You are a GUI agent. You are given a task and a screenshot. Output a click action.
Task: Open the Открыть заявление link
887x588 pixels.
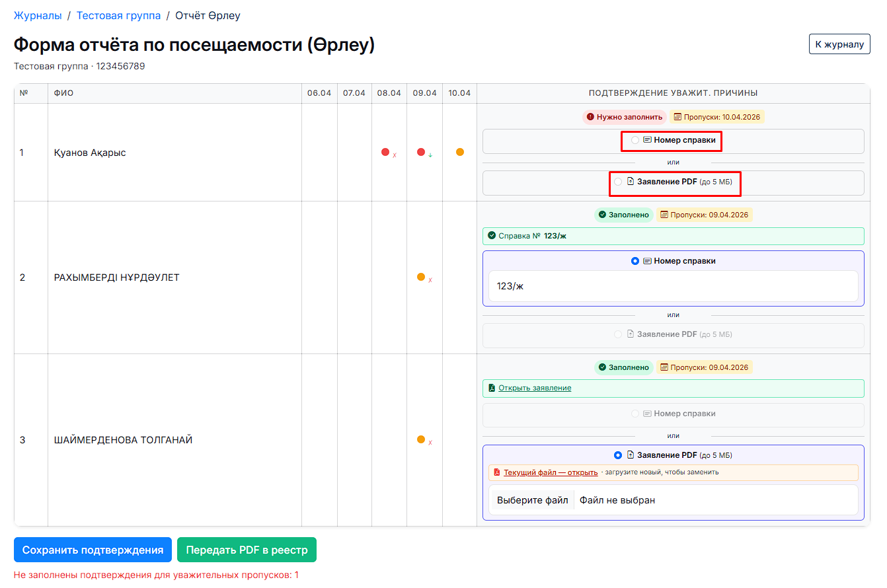coord(535,388)
